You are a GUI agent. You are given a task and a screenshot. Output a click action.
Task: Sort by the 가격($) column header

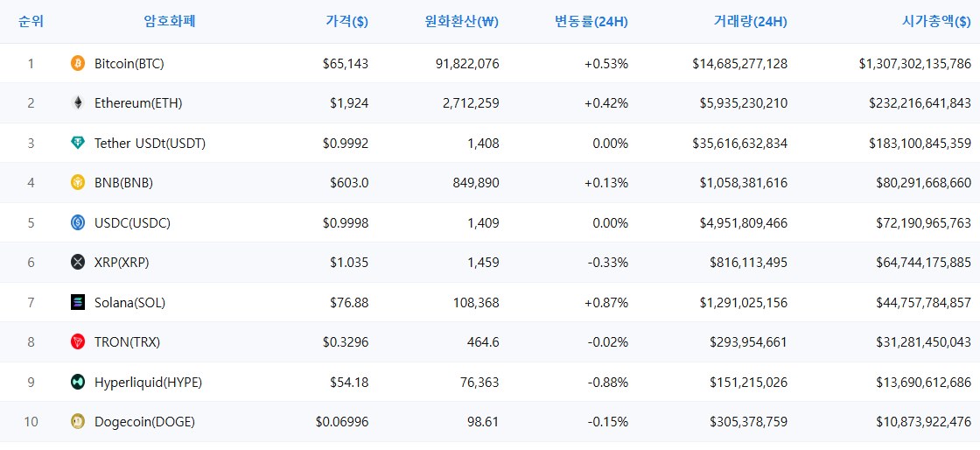tap(346, 22)
